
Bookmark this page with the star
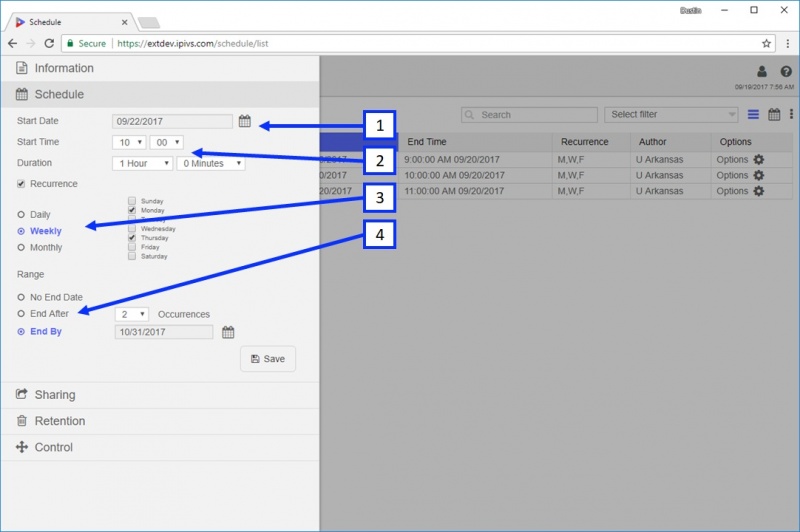click(766, 43)
